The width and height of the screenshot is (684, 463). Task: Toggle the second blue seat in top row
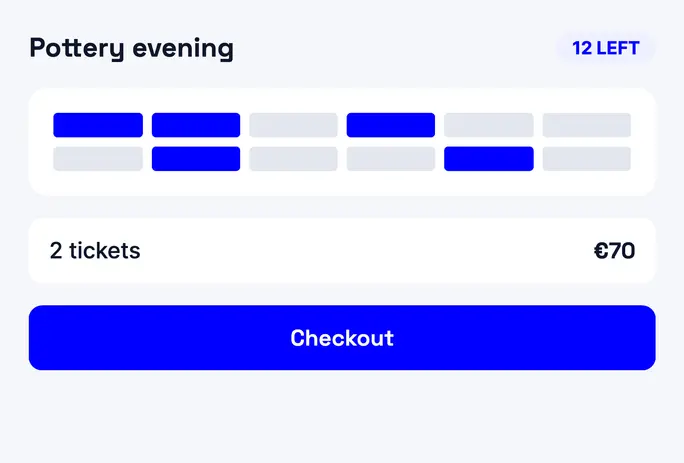(196, 125)
